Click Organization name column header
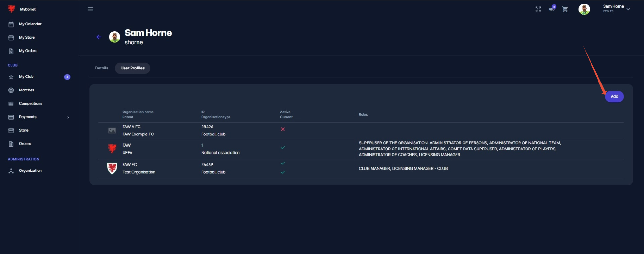 [x=138, y=112]
